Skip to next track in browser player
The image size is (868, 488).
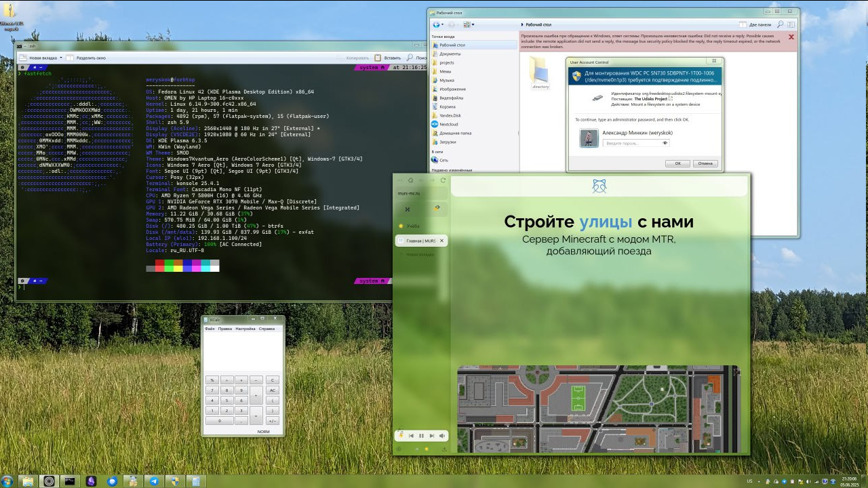pos(431,436)
